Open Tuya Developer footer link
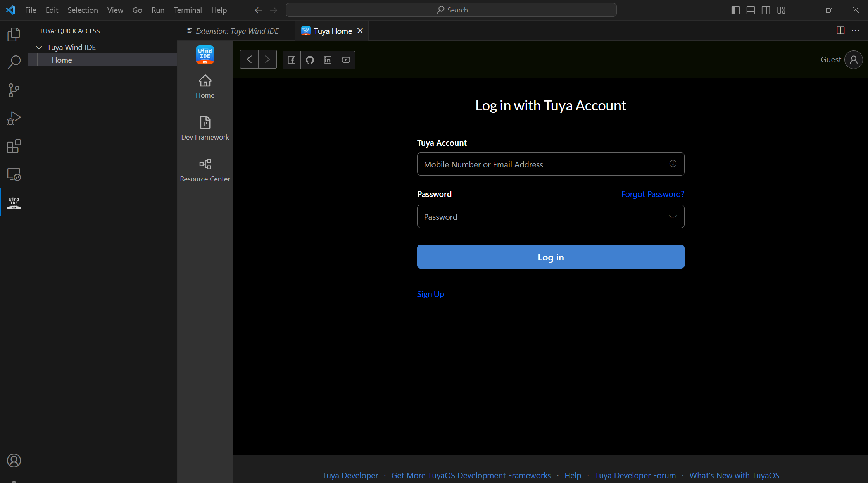Screen dimensions: 868x483 (350, 476)
